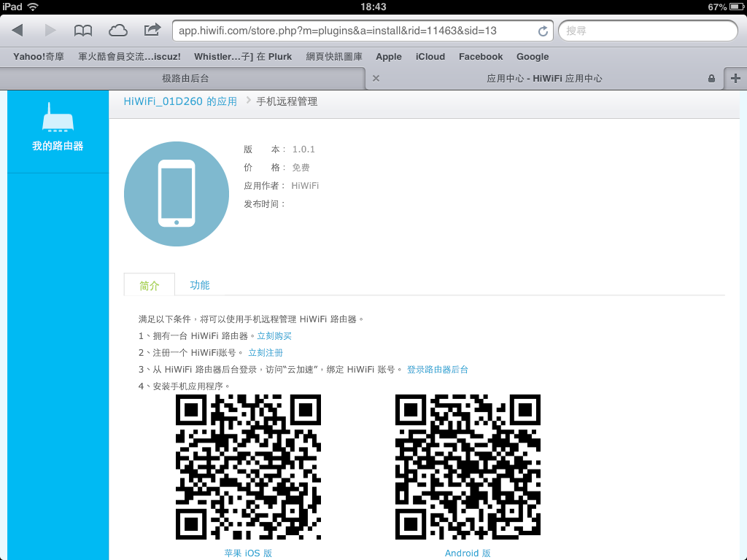Open the iCloud bookmark
This screenshot has width=747, height=560.
[430, 57]
